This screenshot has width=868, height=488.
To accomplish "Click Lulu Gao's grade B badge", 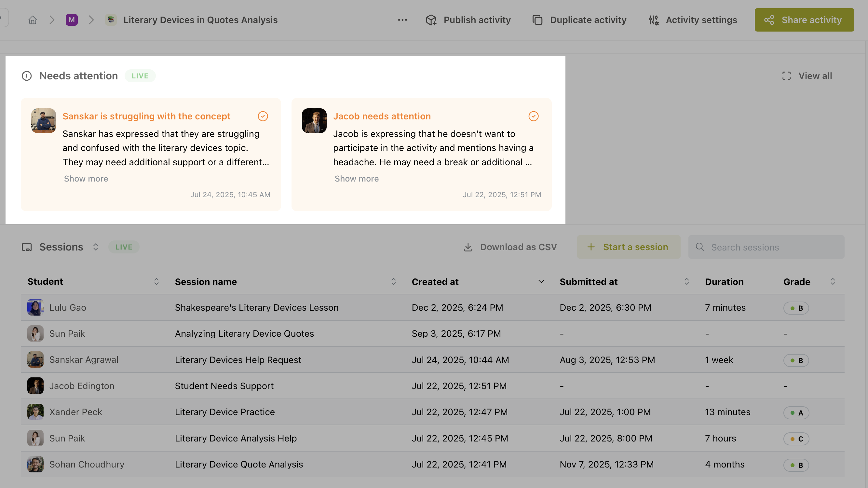I will click(x=796, y=308).
